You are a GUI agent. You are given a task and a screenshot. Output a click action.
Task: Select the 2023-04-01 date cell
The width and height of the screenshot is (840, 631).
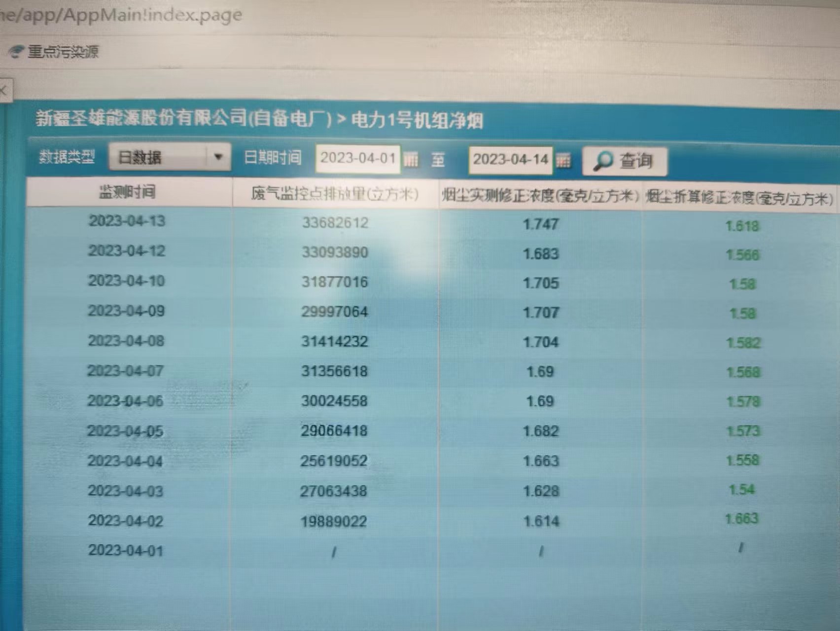coord(126,551)
